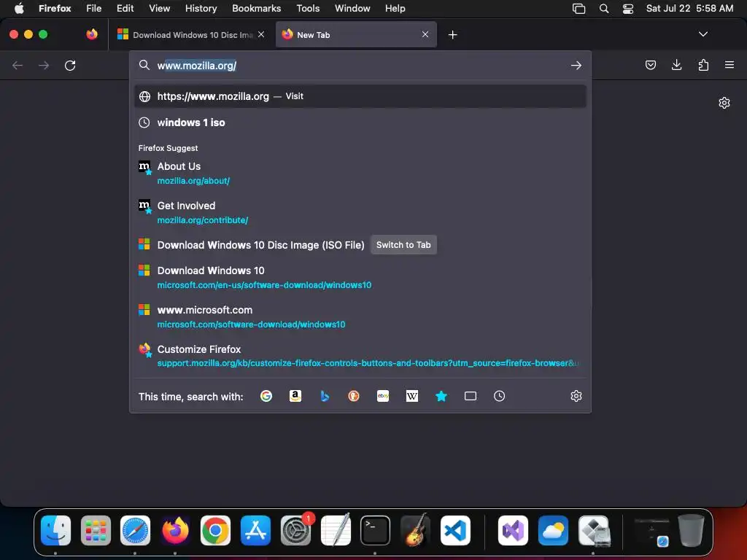The width and height of the screenshot is (747, 560).
Task: Open the Apple menu
Action: pyautogui.click(x=19, y=9)
